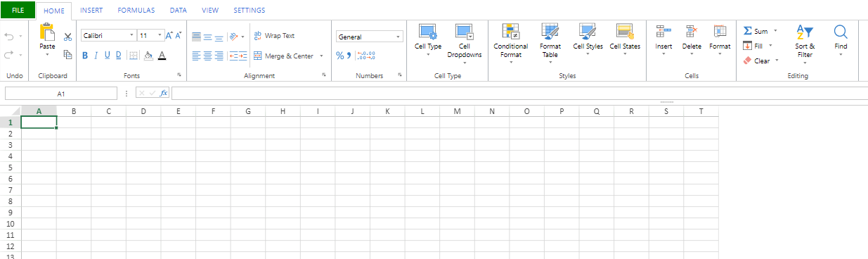Image resolution: width=868 pixels, height=259 pixels.
Task: Open the font size 11 dropdown
Action: tap(160, 35)
